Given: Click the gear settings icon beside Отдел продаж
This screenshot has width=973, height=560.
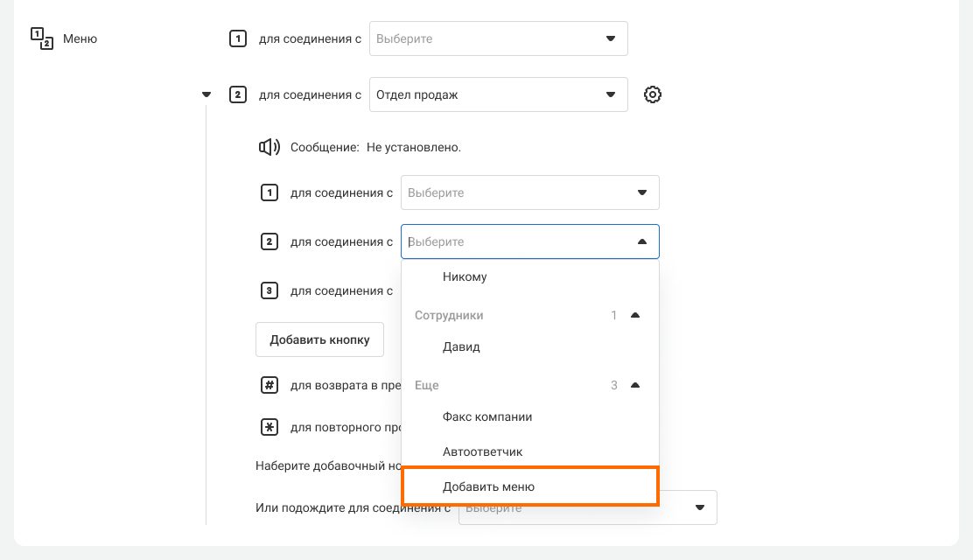Looking at the screenshot, I should 652,94.
